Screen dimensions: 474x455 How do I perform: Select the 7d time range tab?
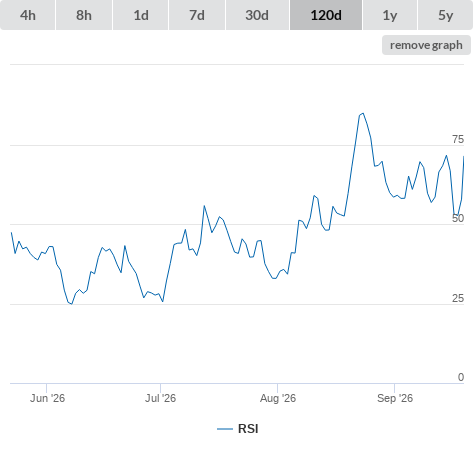pos(197,15)
